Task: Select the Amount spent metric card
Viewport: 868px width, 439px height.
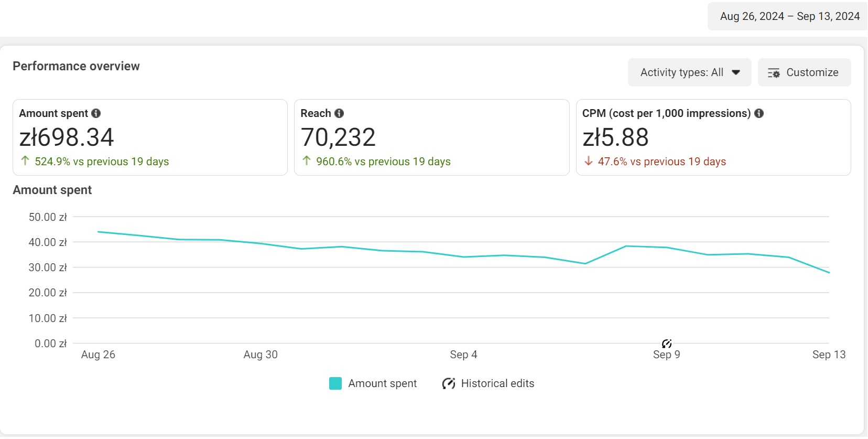Action: [x=150, y=137]
